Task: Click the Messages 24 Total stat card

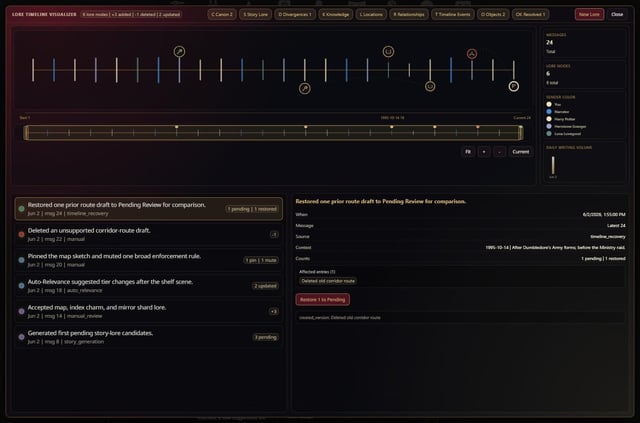Action: coord(584,43)
